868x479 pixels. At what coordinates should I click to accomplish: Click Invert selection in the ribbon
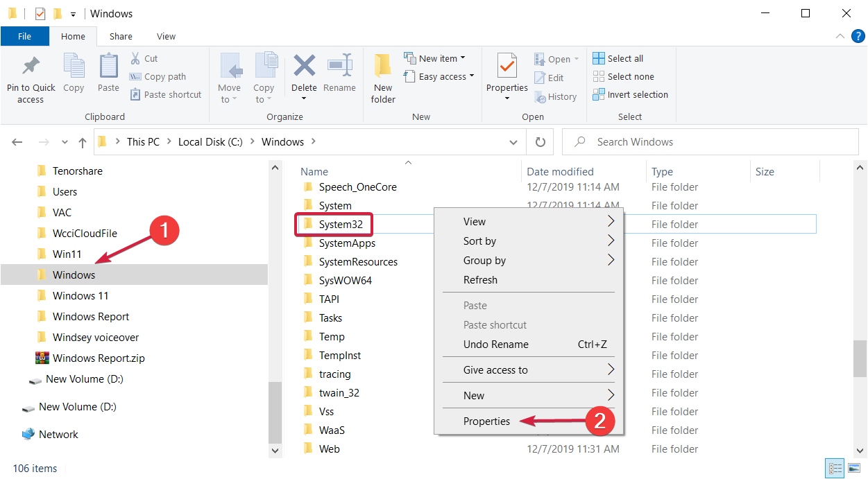tap(631, 94)
